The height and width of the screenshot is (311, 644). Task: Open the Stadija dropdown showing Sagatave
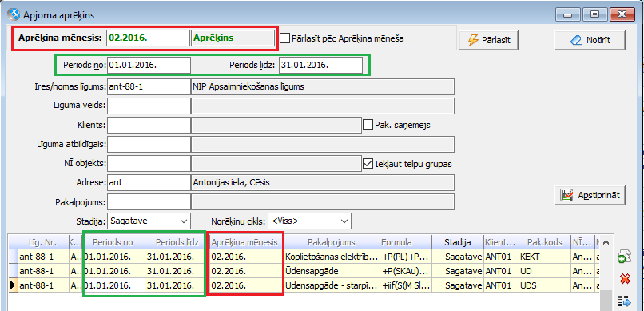tap(149, 221)
